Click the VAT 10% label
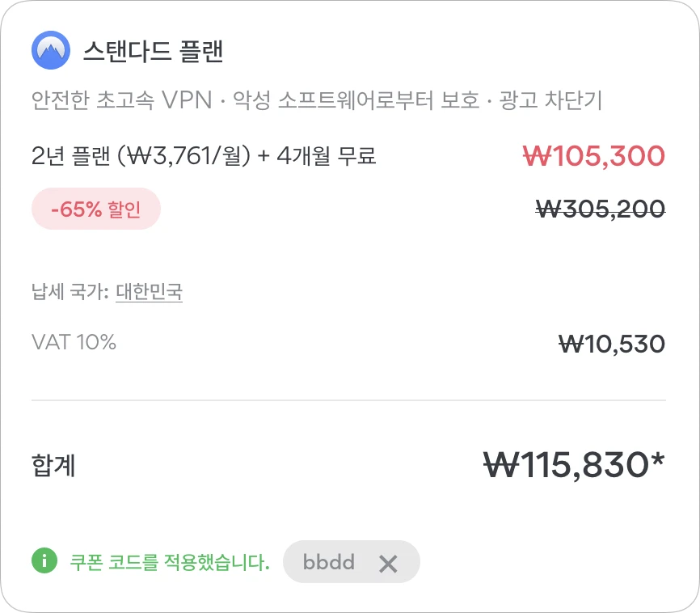Image resolution: width=700 pixels, height=613 pixels. click(74, 342)
